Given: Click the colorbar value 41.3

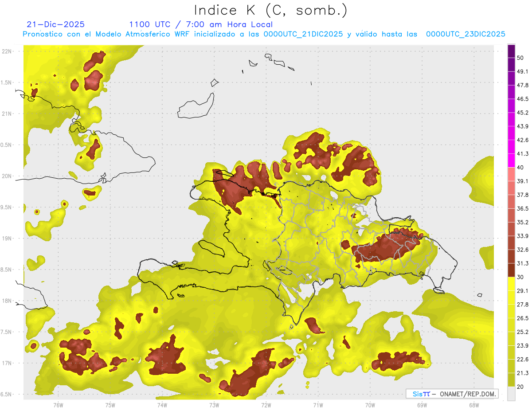Looking at the screenshot, I should click(523, 154).
